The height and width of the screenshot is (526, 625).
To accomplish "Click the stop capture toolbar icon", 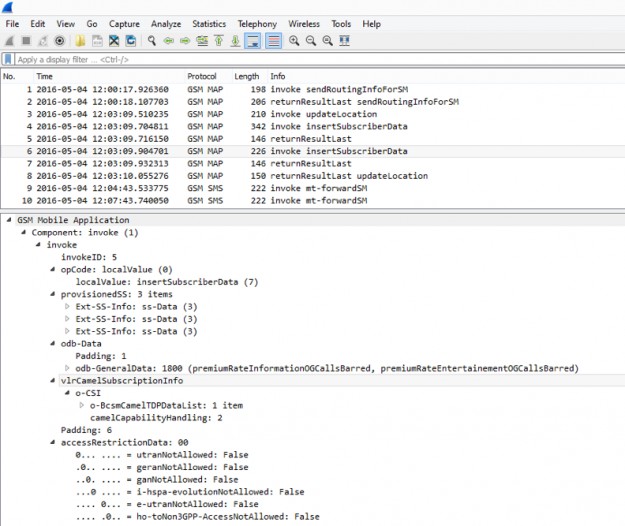I will tap(26, 41).
